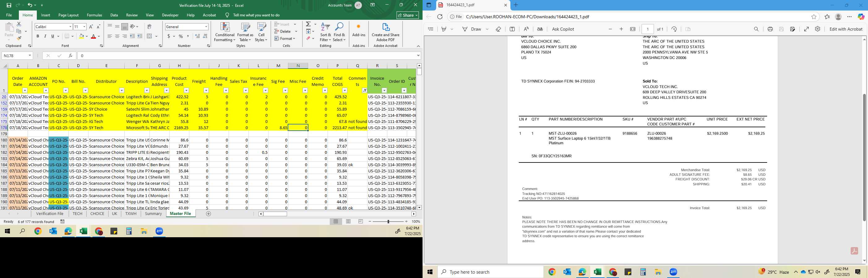Click the Excel Save icon
Image resolution: width=868 pixels, height=278 pixels.
9,5
